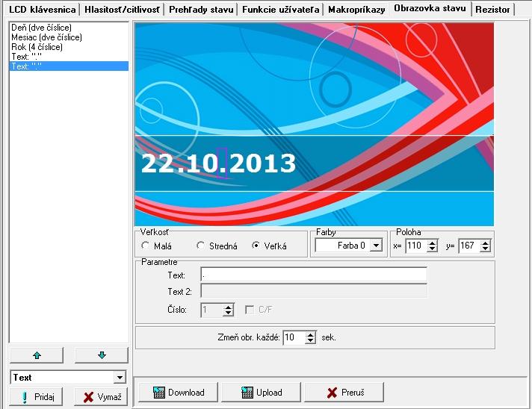The height and width of the screenshot is (409, 532).
Task: Click the Download button
Action: click(x=178, y=393)
